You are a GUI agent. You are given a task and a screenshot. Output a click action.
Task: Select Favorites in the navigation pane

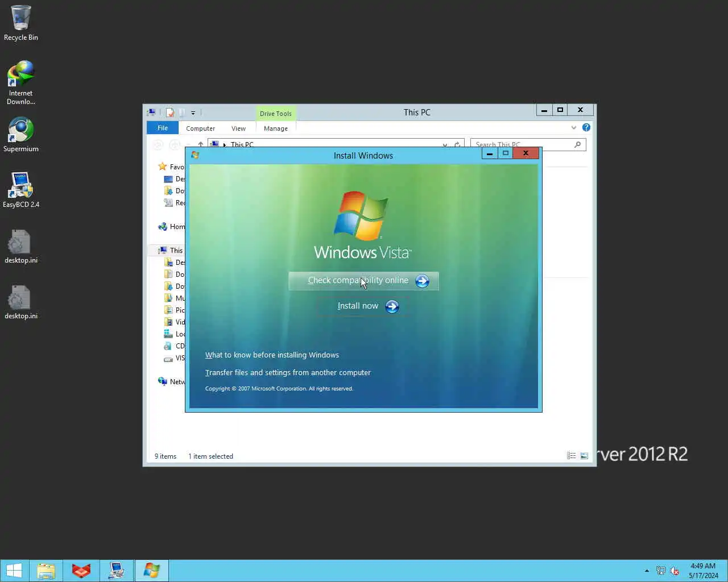171,167
